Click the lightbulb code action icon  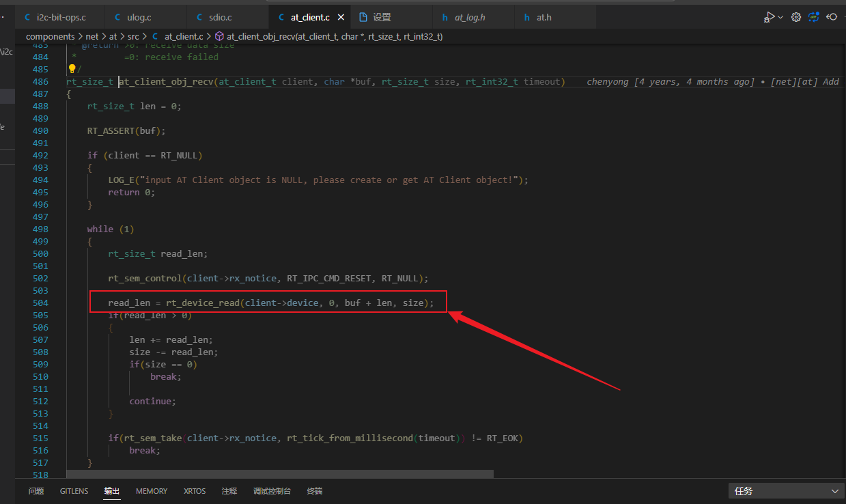(x=72, y=69)
